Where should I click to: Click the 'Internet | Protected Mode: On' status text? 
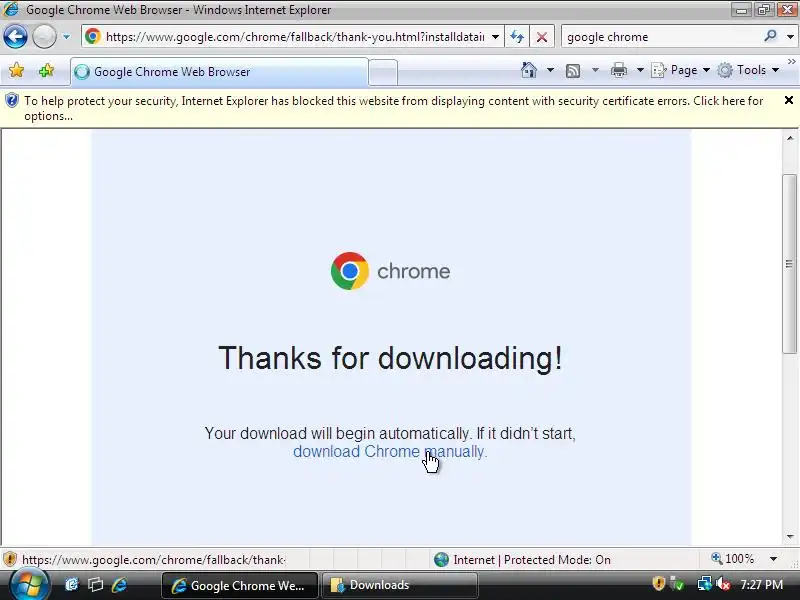coord(532,560)
